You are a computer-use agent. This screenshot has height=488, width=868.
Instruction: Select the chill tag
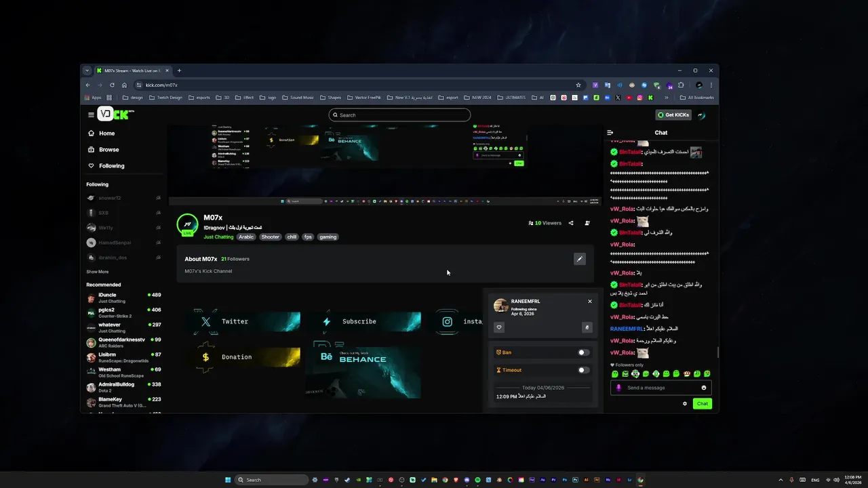click(x=292, y=237)
